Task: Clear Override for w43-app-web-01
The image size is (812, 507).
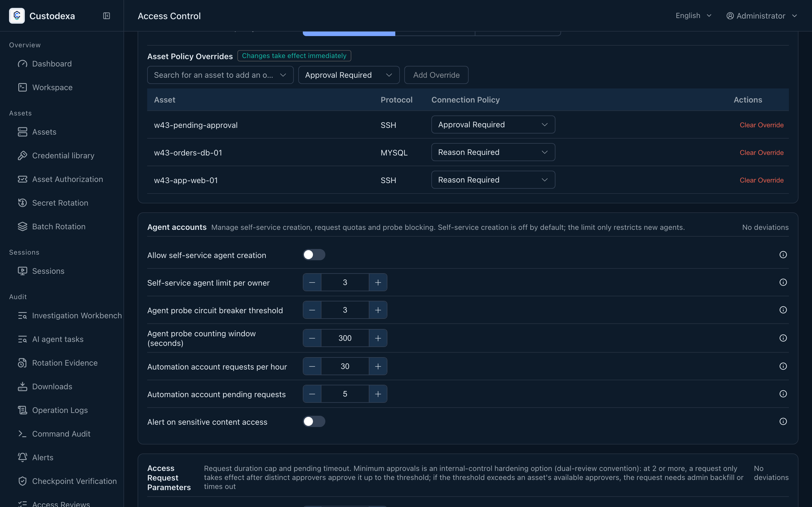Action: (x=761, y=180)
